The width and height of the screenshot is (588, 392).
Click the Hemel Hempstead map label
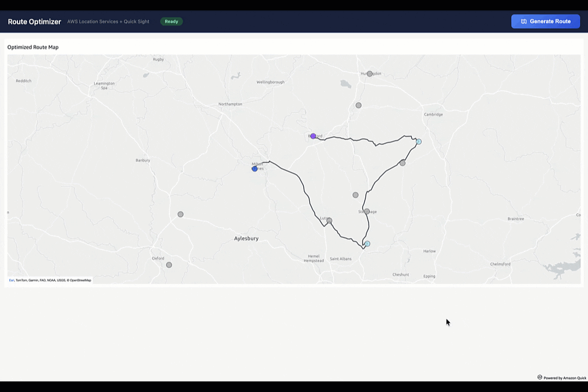tap(314, 259)
